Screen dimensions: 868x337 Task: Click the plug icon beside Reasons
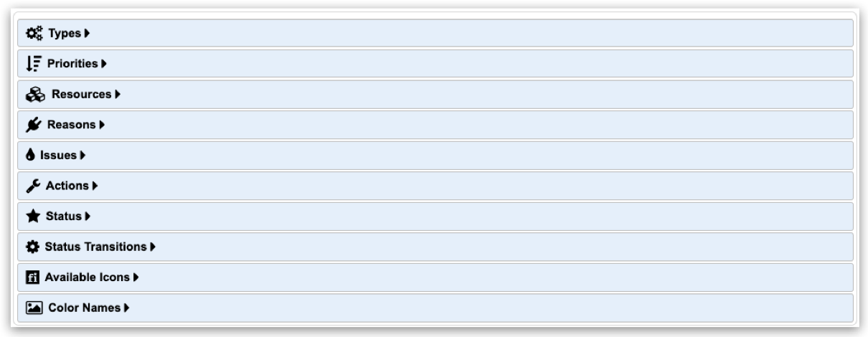[34, 125]
